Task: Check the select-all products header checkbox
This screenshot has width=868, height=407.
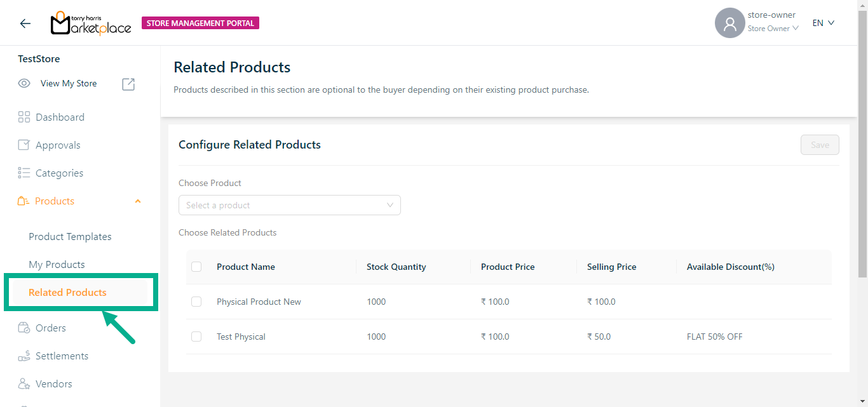Action: click(196, 267)
